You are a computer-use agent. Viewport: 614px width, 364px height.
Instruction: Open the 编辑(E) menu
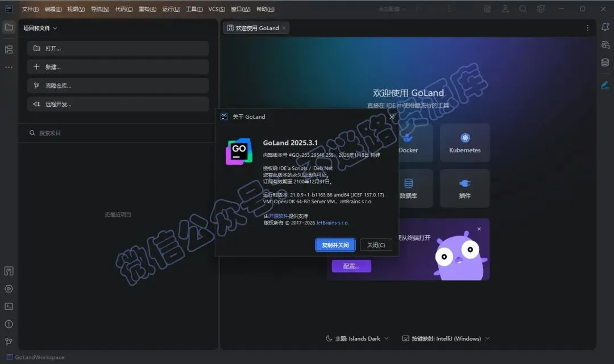(53, 9)
